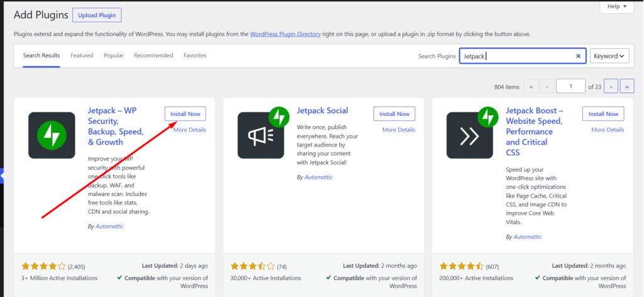Screen dimensions: 644x297
Task: Click the 'of 23' page count text
Action: [x=595, y=87]
